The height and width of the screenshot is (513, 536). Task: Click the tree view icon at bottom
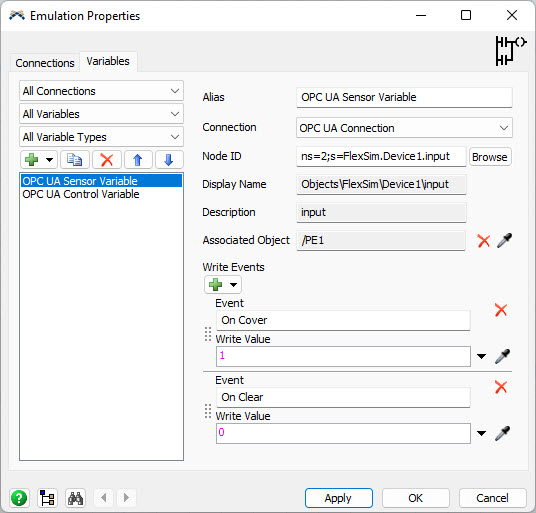click(47, 498)
